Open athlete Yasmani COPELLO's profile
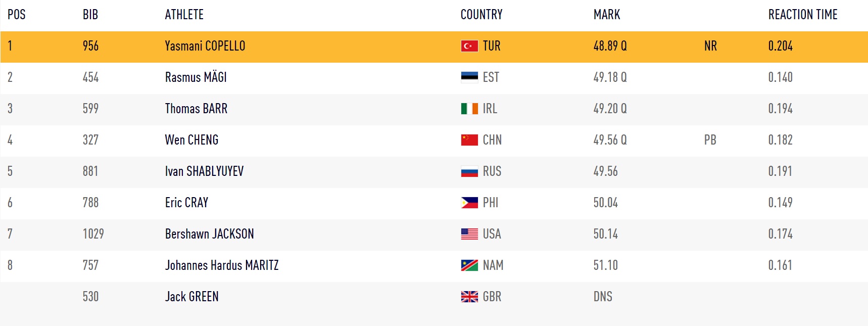Viewport: 868px width, 326px height. [205, 46]
